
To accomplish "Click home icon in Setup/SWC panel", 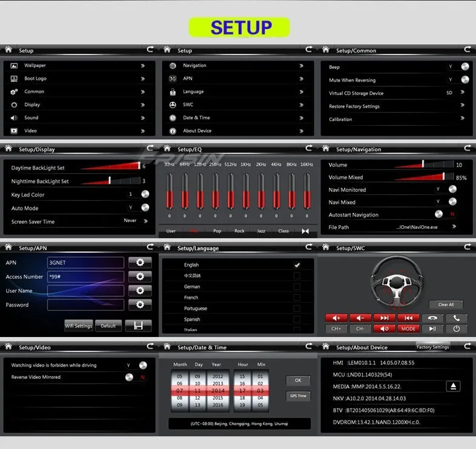I will [x=326, y=247].
